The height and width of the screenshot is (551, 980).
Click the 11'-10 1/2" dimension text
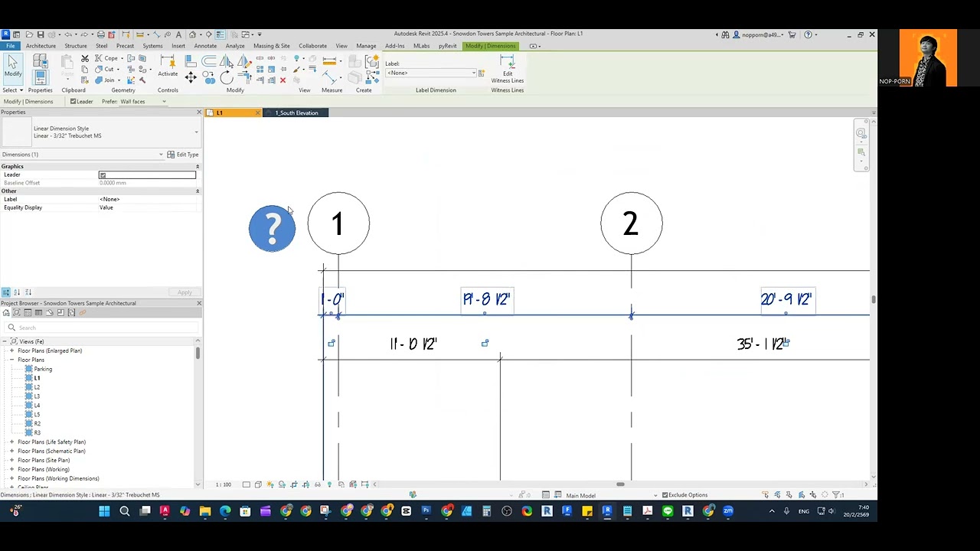pyautogui.click(x=413, y=344)
